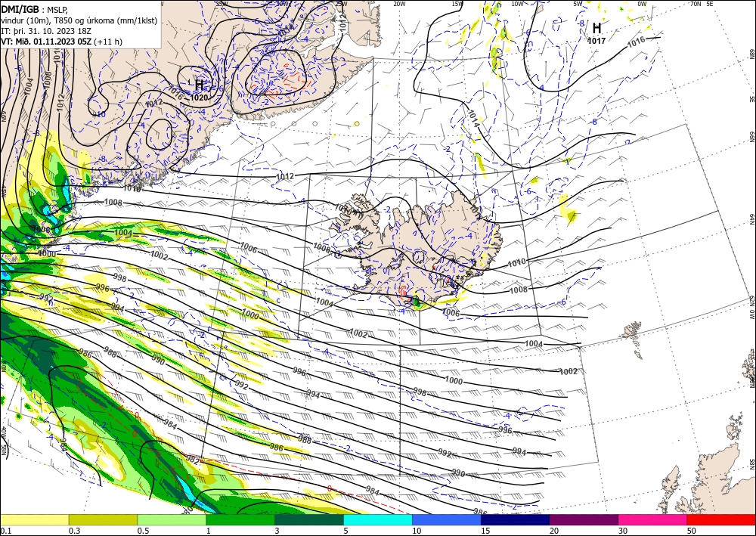Screen dimensions: 756x536
Task: Click the '1006' label just south of Iceland
Action: 451,313
